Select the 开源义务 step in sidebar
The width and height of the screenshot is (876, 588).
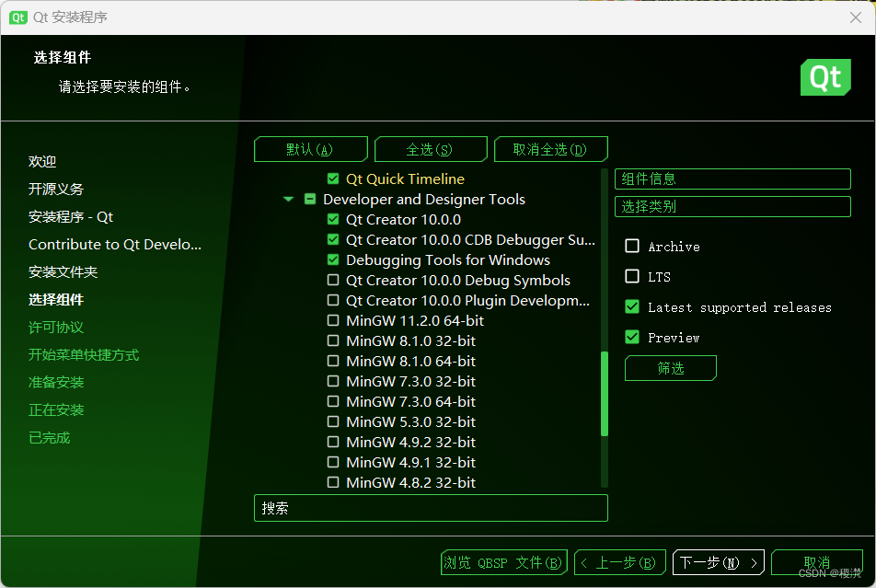click(x=56, y=189)
